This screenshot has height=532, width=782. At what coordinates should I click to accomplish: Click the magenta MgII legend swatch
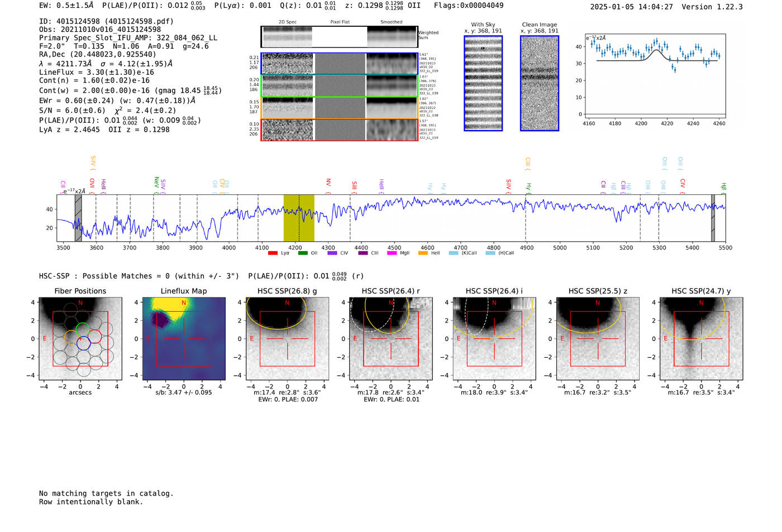click(x=392, y=253)
